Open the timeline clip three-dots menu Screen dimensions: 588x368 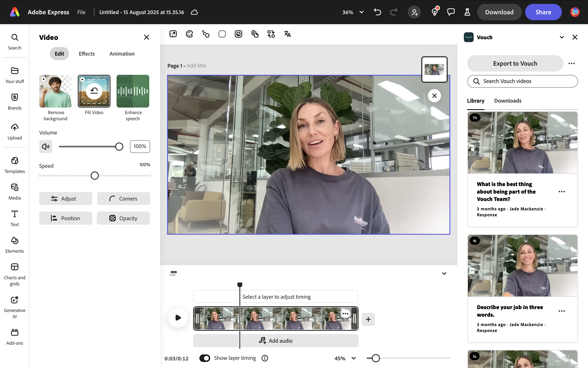(x=345, y=313)
